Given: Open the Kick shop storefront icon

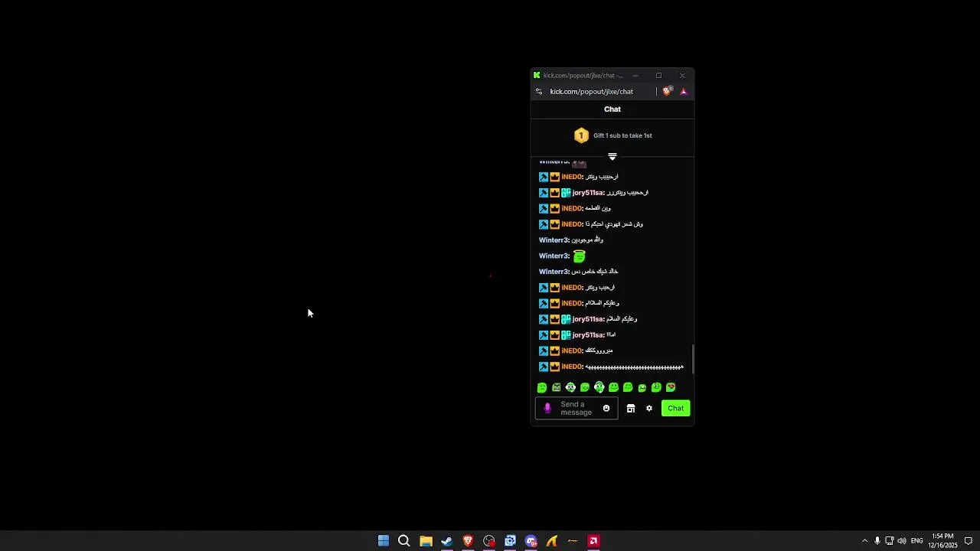Looking at the screenshot, I should [631, 409].
